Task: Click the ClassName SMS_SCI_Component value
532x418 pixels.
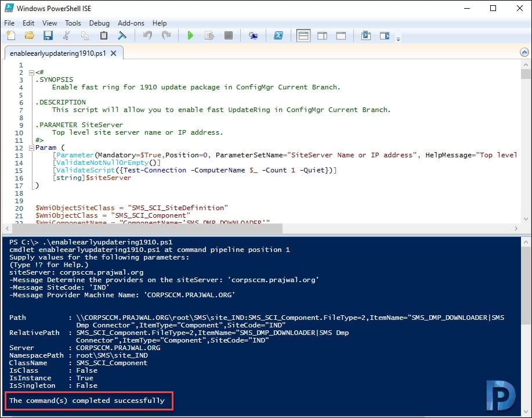Action: click(112, 363)
